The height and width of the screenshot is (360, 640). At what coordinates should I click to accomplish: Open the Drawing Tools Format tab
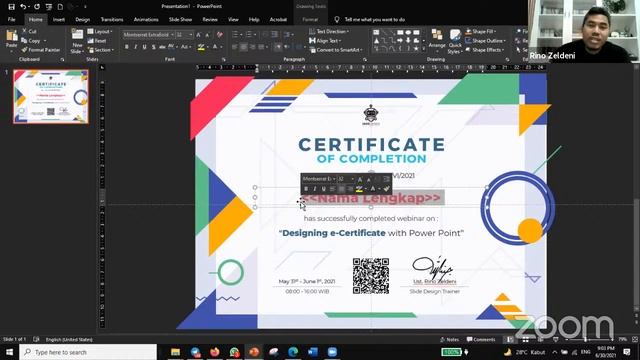[x=310, y=19]
